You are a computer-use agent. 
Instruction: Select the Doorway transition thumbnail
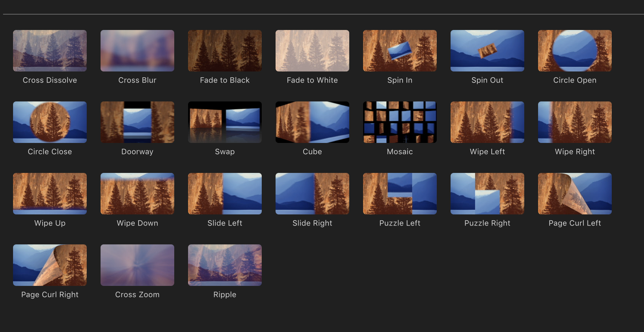pyautogui.click(x=137, y=122)
